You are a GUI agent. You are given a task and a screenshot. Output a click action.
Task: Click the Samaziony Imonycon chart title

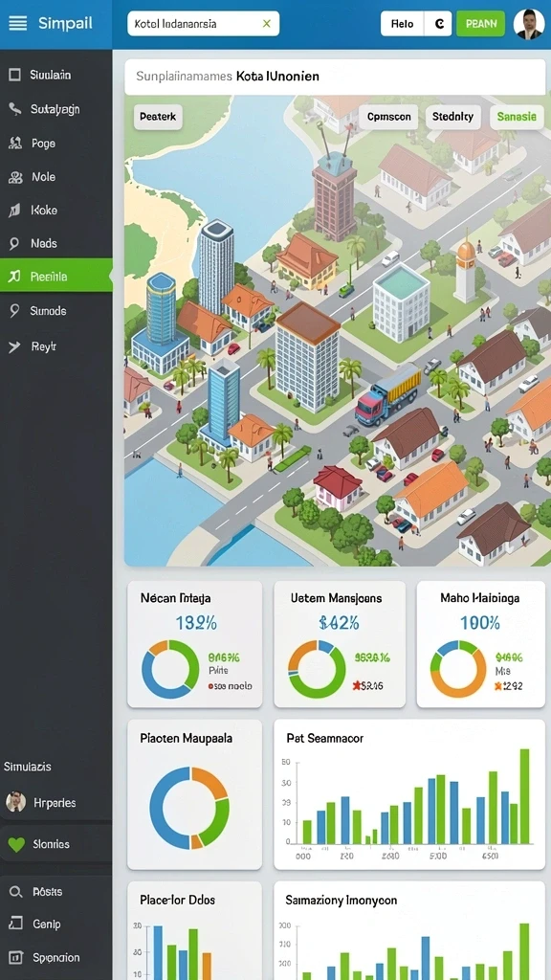click(342, 901)
